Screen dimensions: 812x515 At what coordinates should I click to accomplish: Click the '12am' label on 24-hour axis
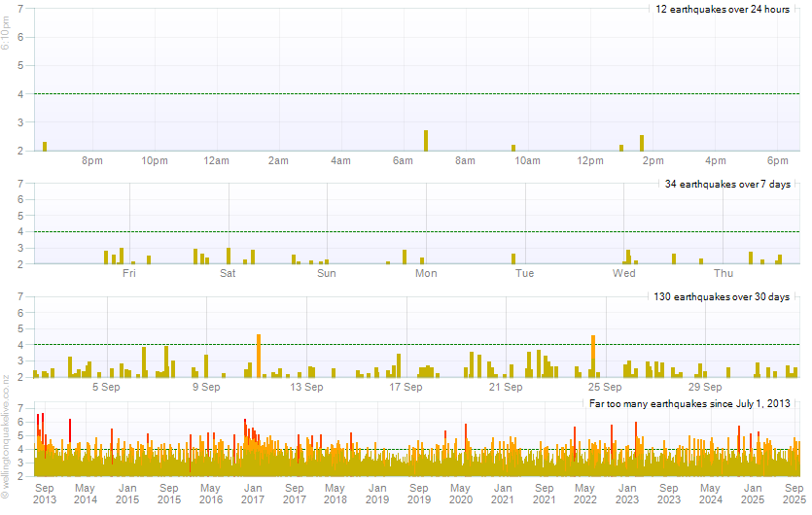click(216, 160)
